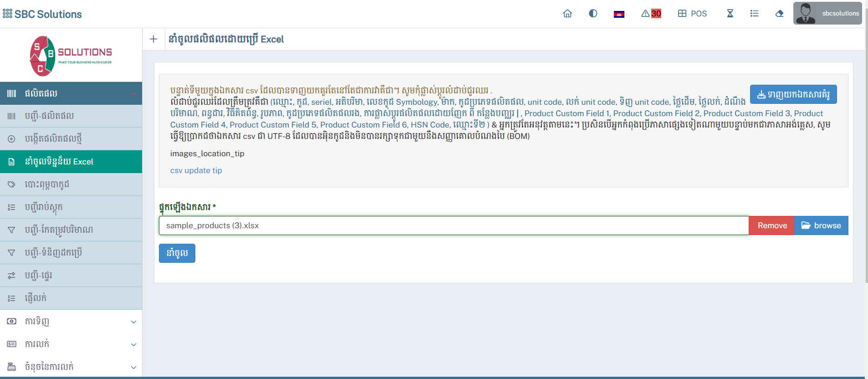Click the download template file button
The image size is (868, 379).
click(793, 94)
